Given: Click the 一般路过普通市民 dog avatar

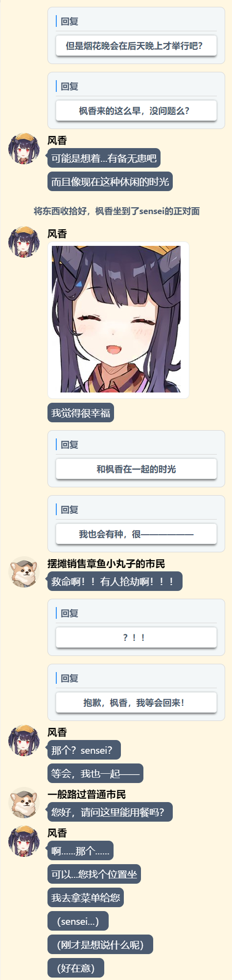Looking at the screenshot, I should point(23,803).
